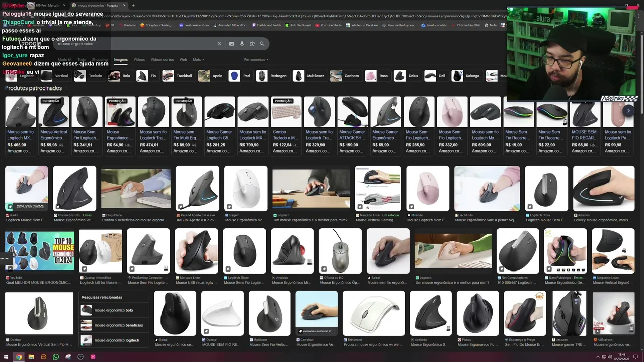Open the Ferramentas dropdown
Viewport: 644px width, 362px height.
click(x=256, y=60)
